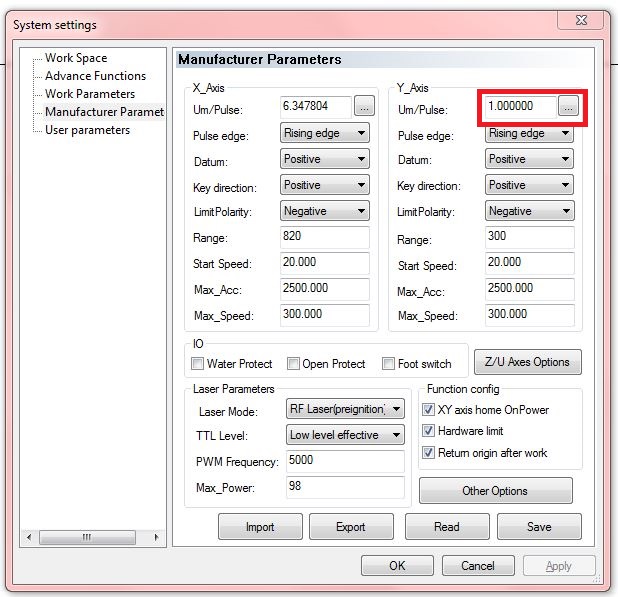Click the X_Axis Um/Pulse ellipsis button
The width and height of the screenshot is (618, 597).
(x=364, y=106)
